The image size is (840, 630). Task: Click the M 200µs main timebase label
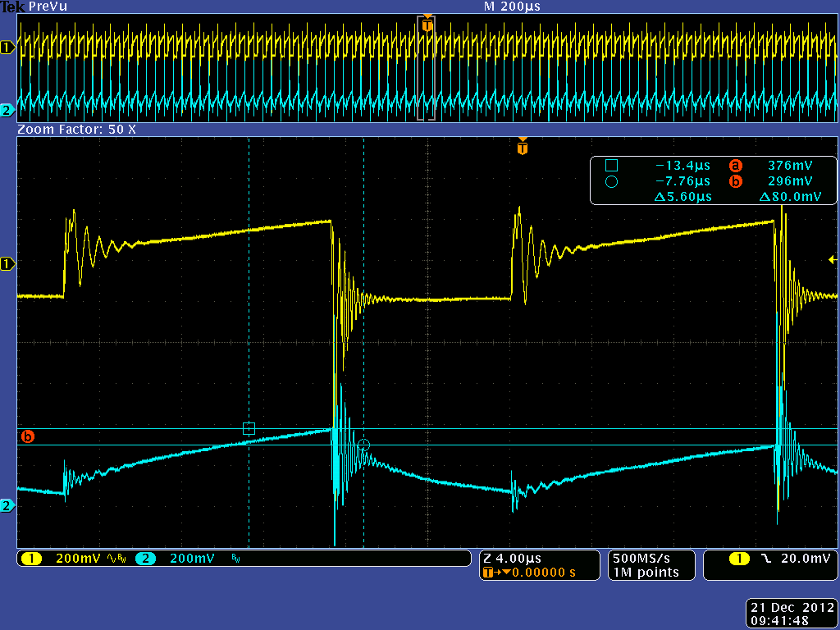512,7
